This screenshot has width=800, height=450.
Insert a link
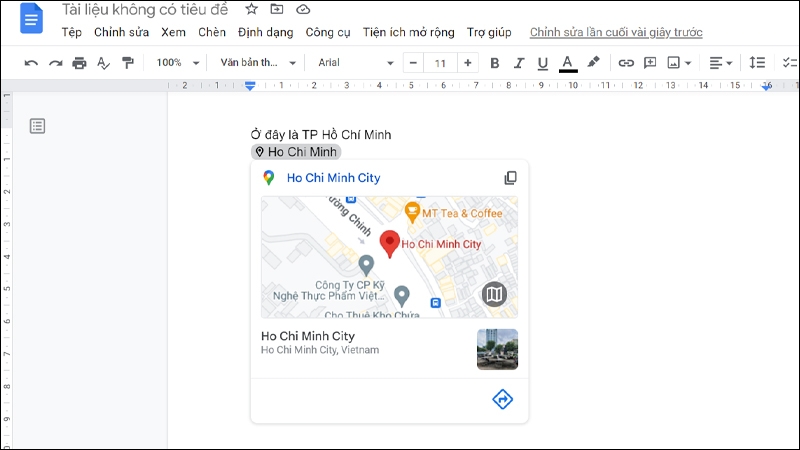[626, 63]
